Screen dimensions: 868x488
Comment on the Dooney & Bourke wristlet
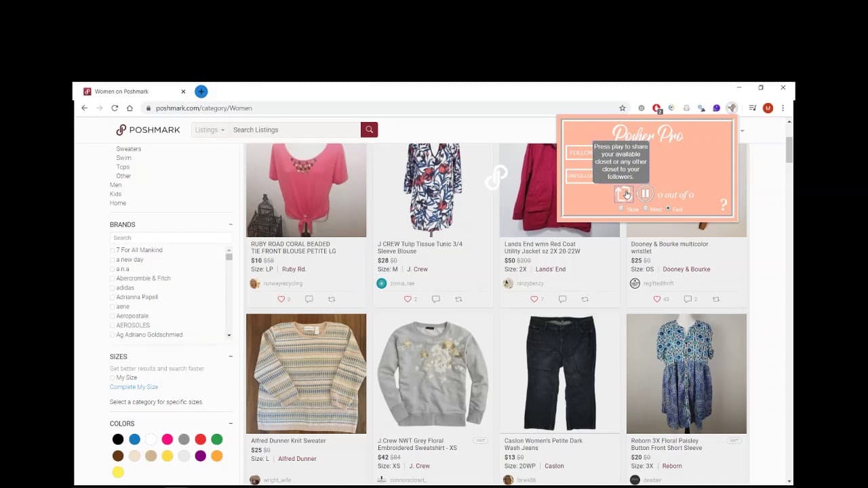pyautogui.click(x=688, y=299)
